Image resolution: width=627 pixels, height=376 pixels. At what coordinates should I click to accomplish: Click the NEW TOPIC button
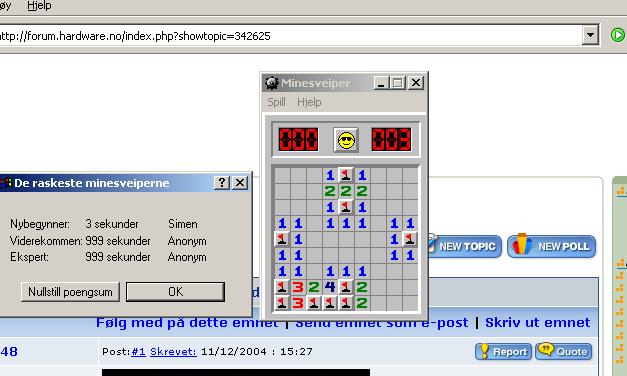click(464, 246)
